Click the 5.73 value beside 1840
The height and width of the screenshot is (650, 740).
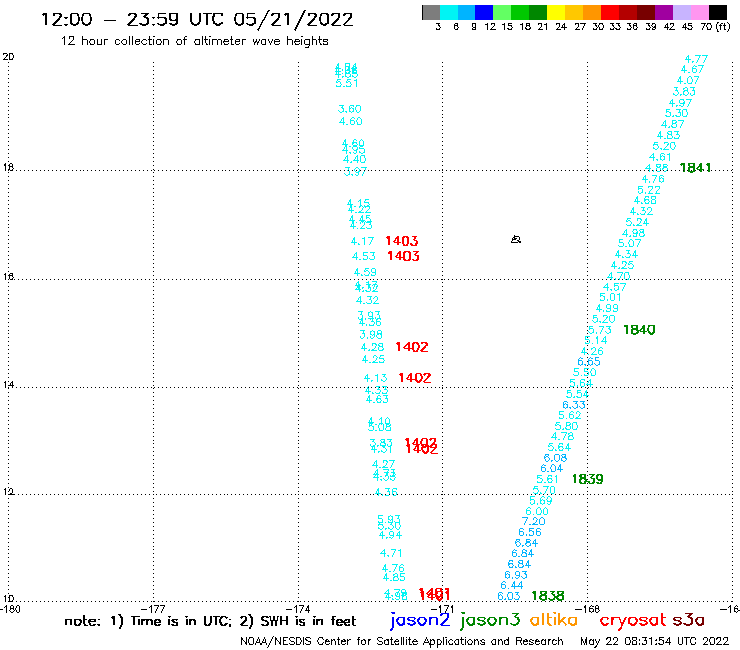pos(600,330)
